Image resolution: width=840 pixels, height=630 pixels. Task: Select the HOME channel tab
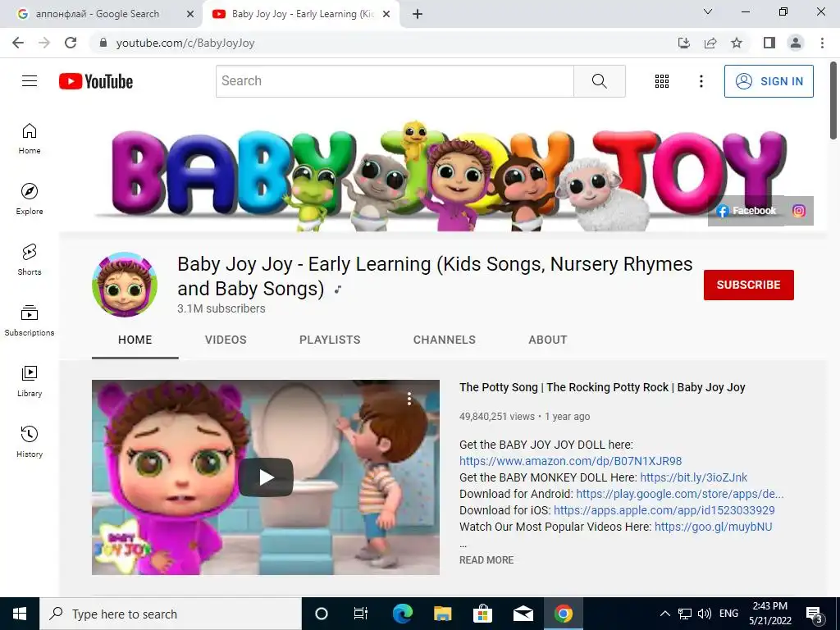click(x=135, y=340)
